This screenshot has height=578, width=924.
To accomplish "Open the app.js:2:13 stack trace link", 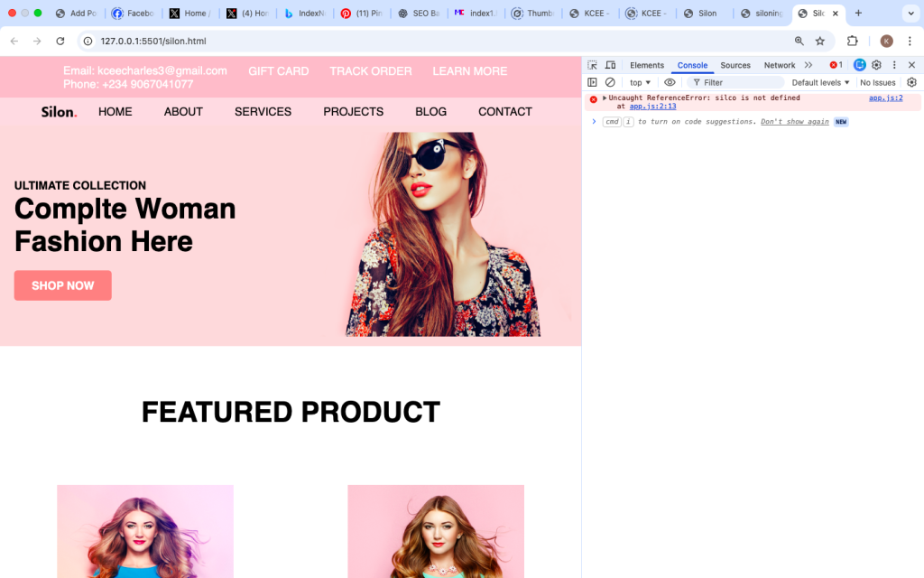I will tap(653, 107).
